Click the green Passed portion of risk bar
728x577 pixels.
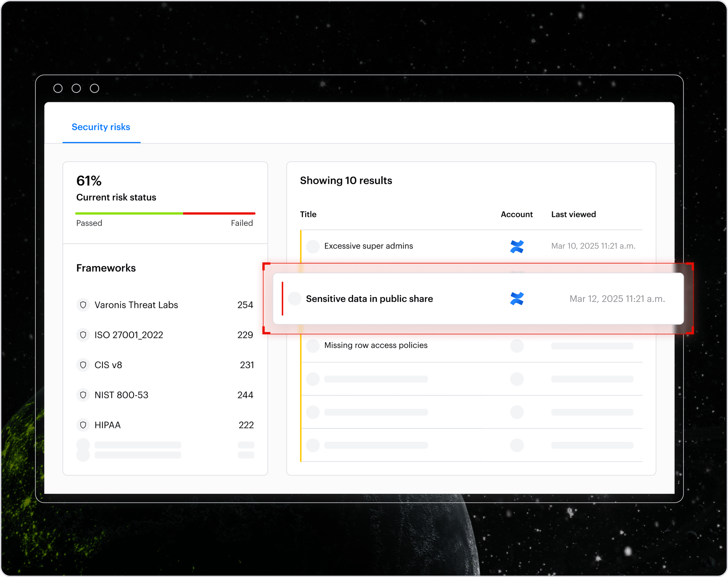[x=129, y=213]
